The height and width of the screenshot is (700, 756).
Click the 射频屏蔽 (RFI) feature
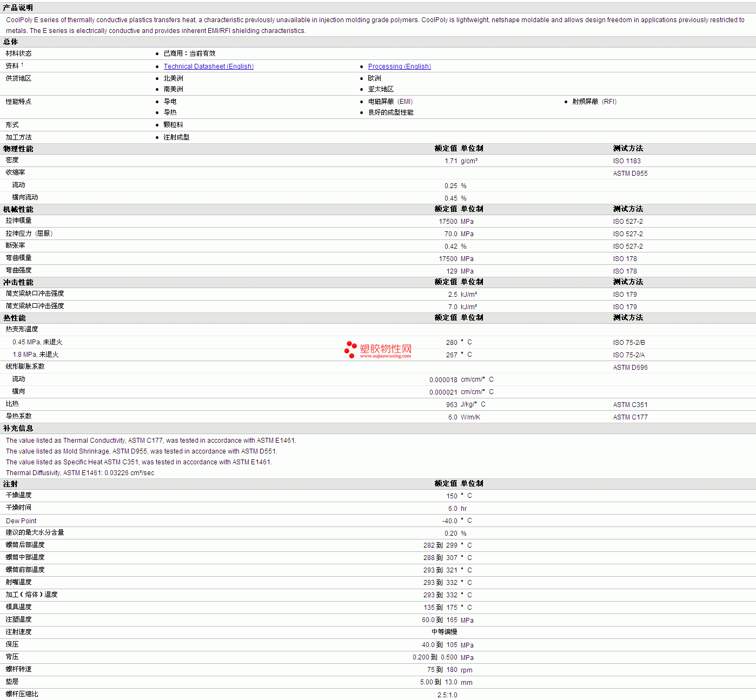tap(595, 102)
